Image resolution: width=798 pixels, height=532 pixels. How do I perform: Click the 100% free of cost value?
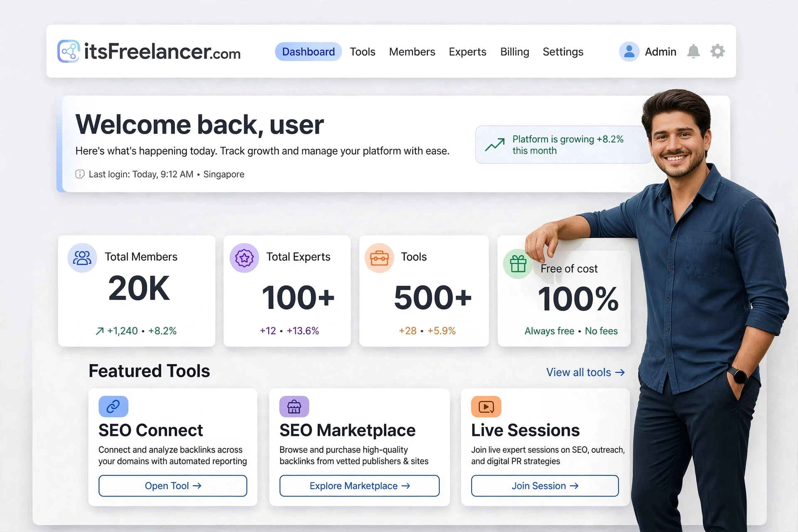(578, 299)
